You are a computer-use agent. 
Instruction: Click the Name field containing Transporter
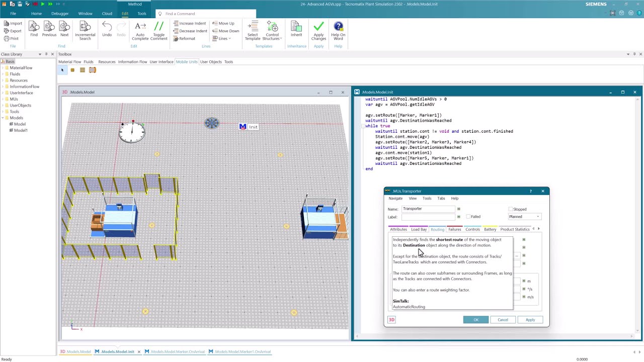point(428,209)
